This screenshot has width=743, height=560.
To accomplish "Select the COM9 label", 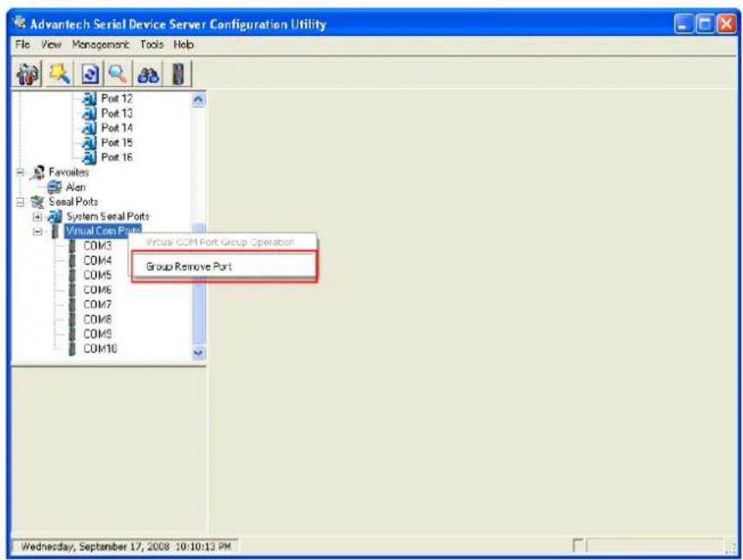I will [97, 334].
